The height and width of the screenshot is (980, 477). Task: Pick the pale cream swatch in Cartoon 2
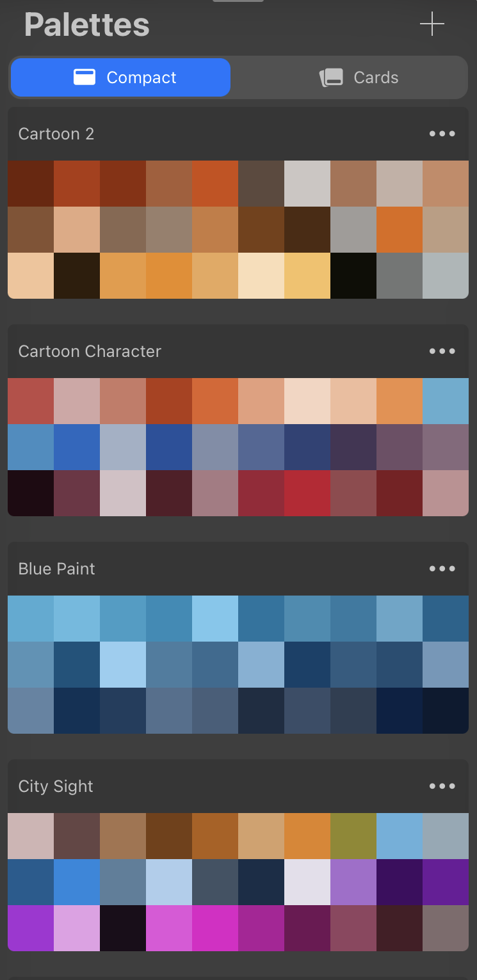point(261,276)
